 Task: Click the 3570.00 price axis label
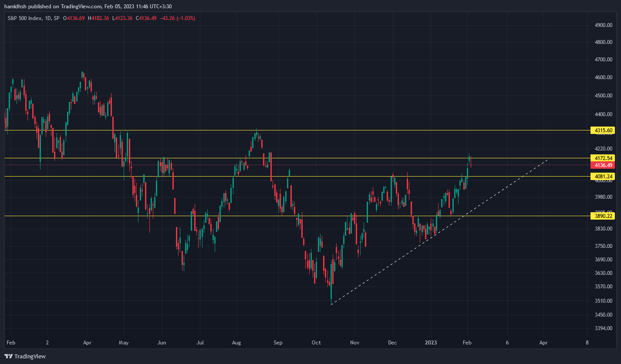tap(604, 287)
